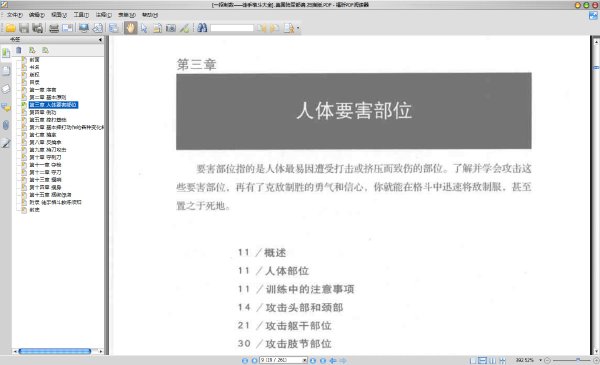Select the 附录 appendix bookmark
This screenshot has height=365, width=600.
pyautogui.click(x=55, y=202)
